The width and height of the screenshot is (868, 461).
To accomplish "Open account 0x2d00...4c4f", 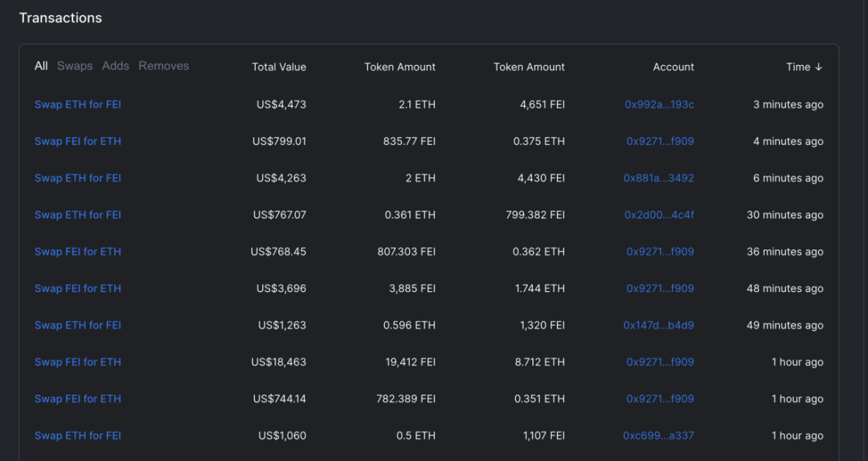I will point(659,214).
